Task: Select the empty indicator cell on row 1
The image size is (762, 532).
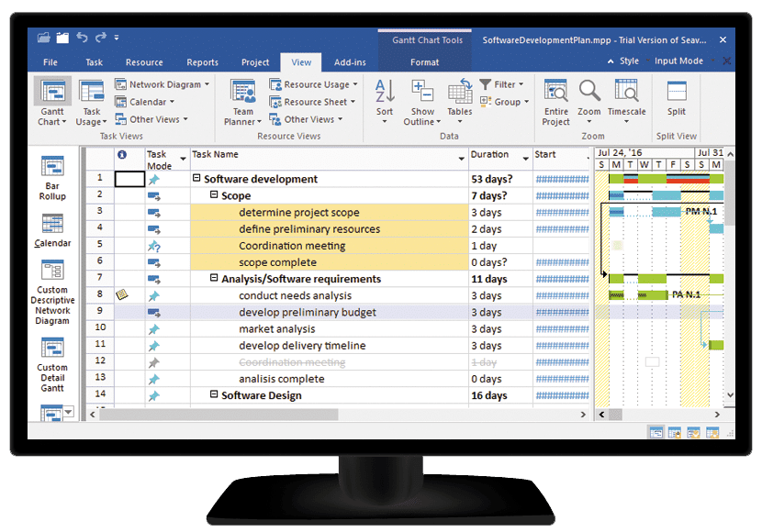Action: pos(129,179)
